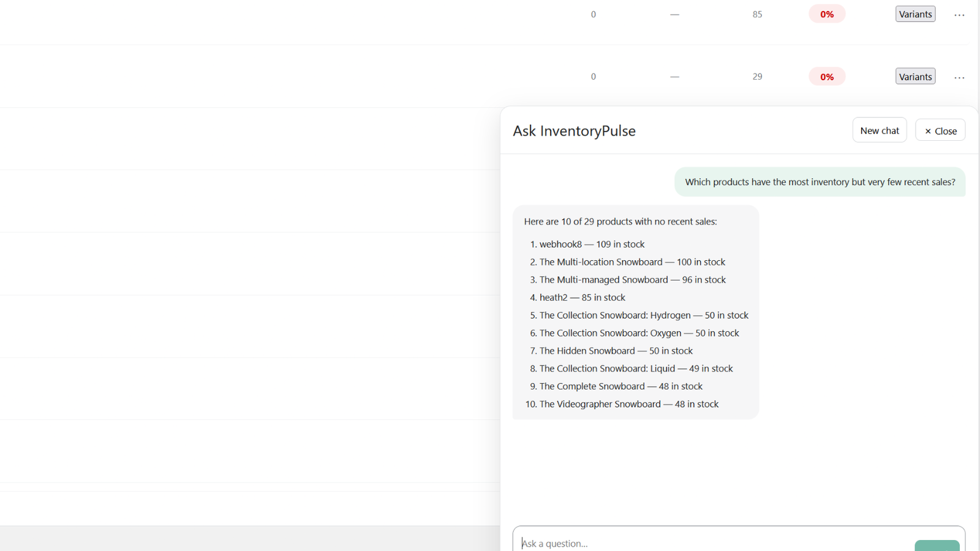This screenshot has height=551, width=980.
Task: Select 'The Collection Snowboard: Liquid' item
Action: [x=636, y=369]
